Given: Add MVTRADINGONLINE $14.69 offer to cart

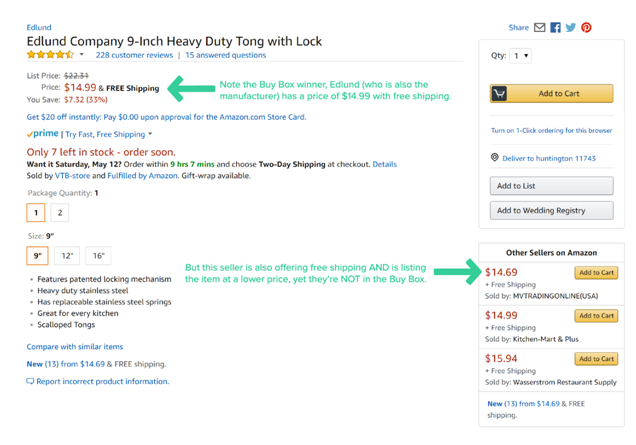Looking at the screenshot, I should 595,273.
